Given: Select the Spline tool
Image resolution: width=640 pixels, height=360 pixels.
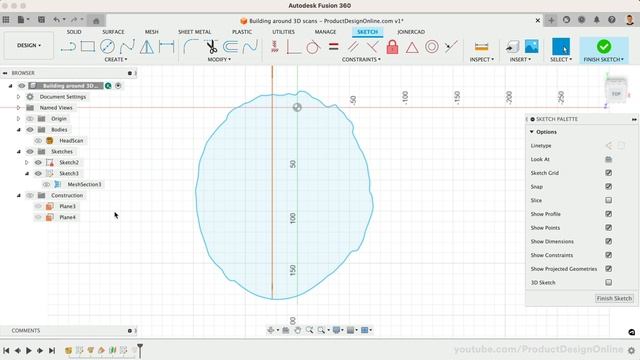Looking at the screenshot, I should click(x=127, y=47).
